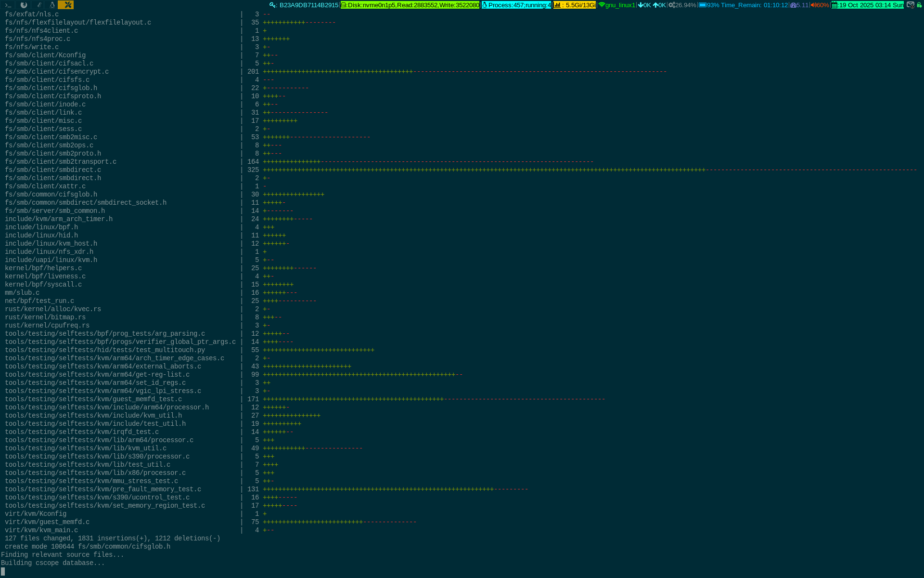This screenshot has height=578, width=924.
Task: Open the Firefox workspace tag
Action: (x=24, y=5)
